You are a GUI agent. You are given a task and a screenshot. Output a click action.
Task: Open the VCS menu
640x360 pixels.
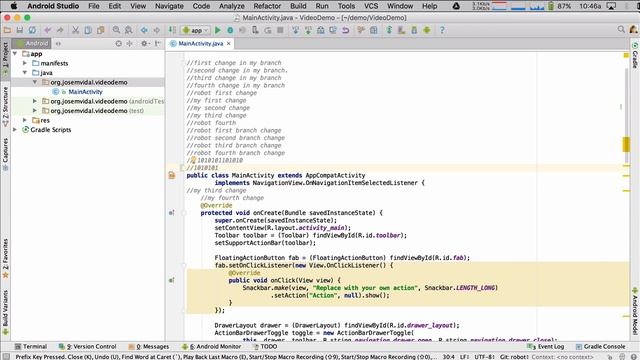371,6
